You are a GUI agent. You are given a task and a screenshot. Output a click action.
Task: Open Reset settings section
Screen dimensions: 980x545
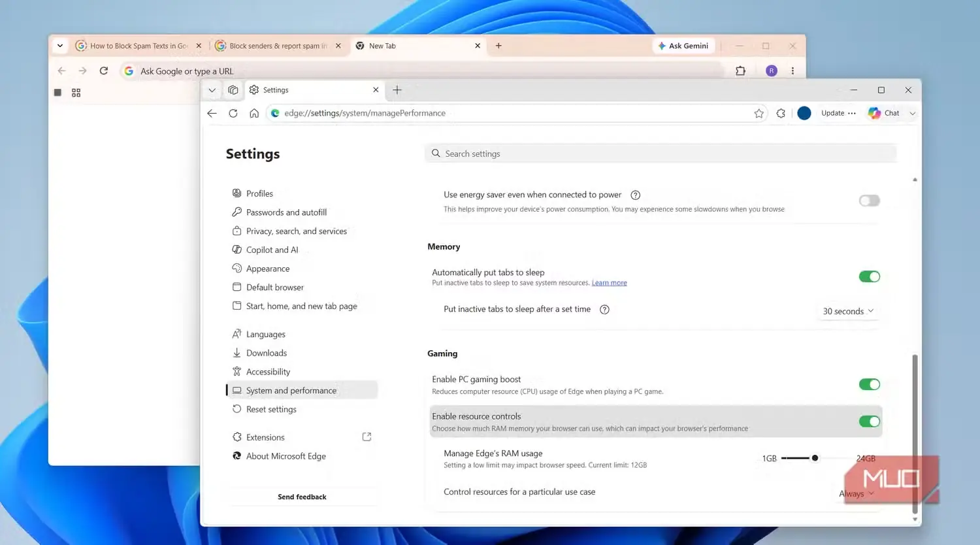[x=265, y=409]
